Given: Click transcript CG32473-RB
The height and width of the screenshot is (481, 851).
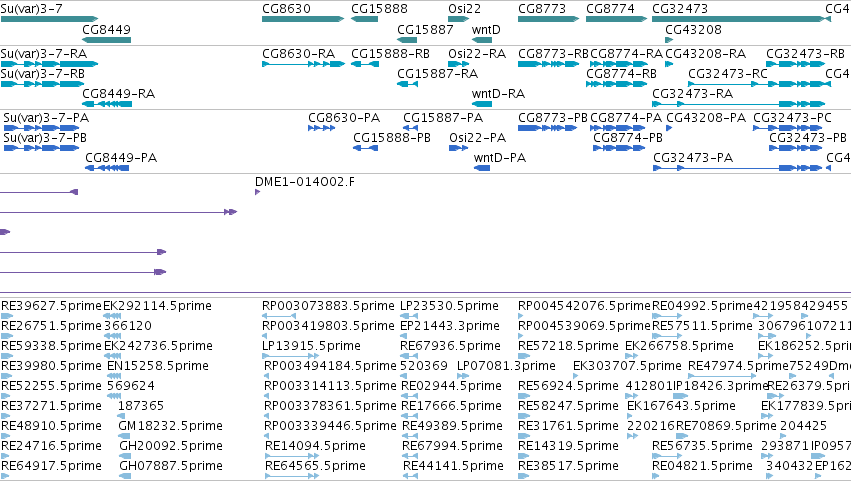Looking at the screenshot, I should click(x=805, y=54).
